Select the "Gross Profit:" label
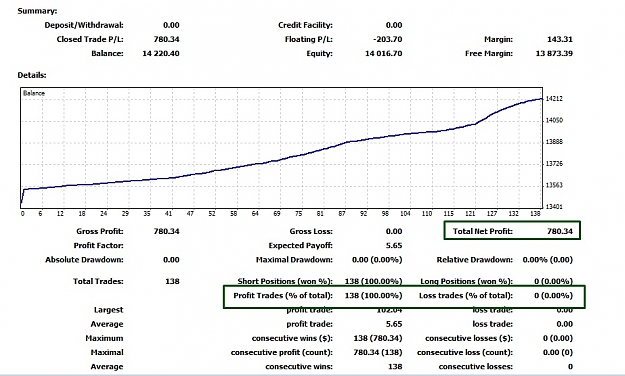 pyautogui.click(x=100, y=231)
